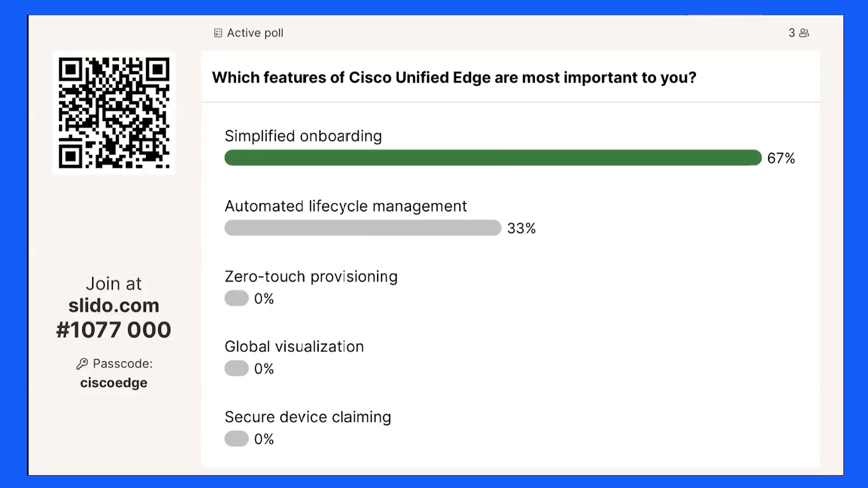Click the gray 33% result bar

point(363,228)
